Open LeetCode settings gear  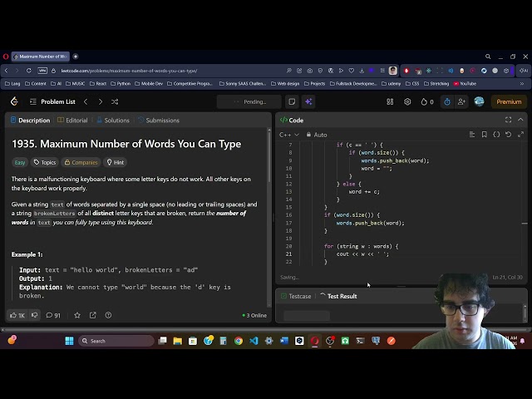click(407, 101)
